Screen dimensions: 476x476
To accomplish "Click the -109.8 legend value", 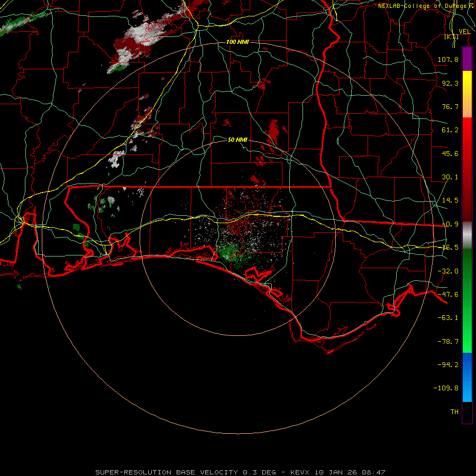I will (x=446, y=388).
